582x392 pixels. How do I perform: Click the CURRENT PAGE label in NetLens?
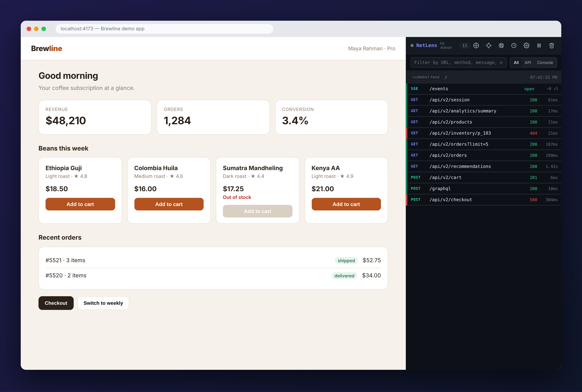tap(426, 77)
